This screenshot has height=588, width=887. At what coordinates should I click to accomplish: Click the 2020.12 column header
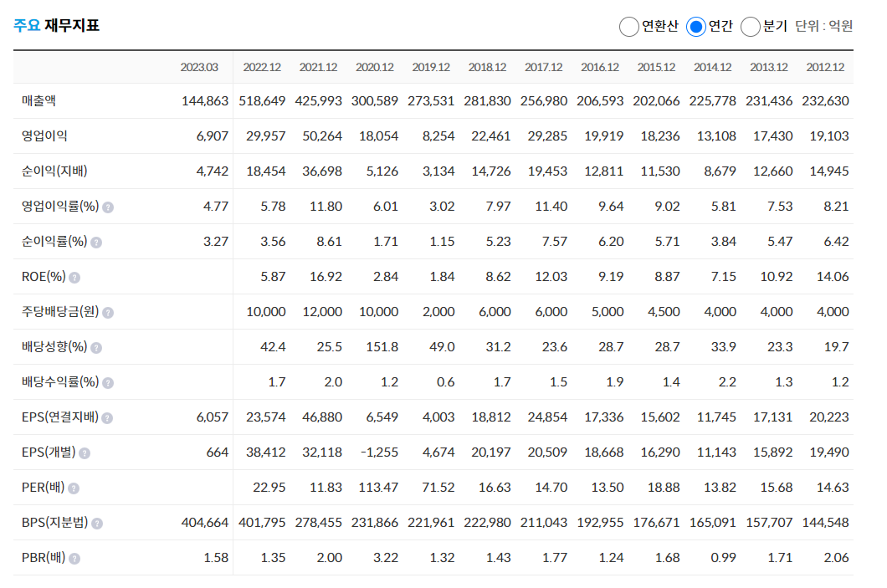[x=375, y=67]
